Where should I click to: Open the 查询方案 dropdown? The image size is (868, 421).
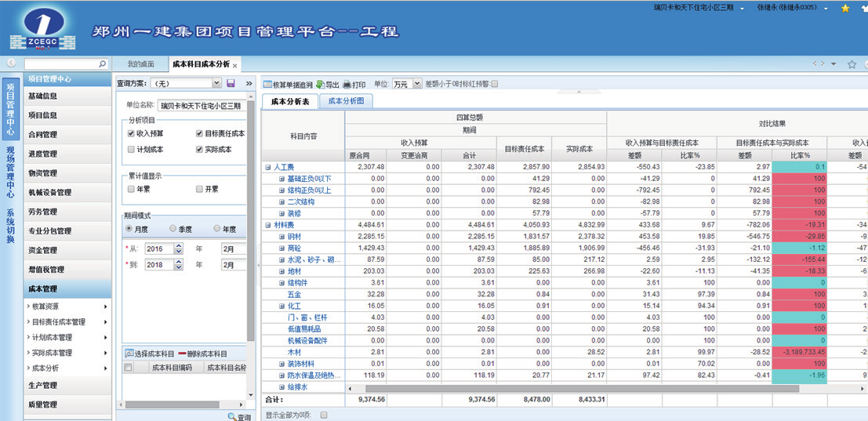pyautogui.click(x=216, y=83)
